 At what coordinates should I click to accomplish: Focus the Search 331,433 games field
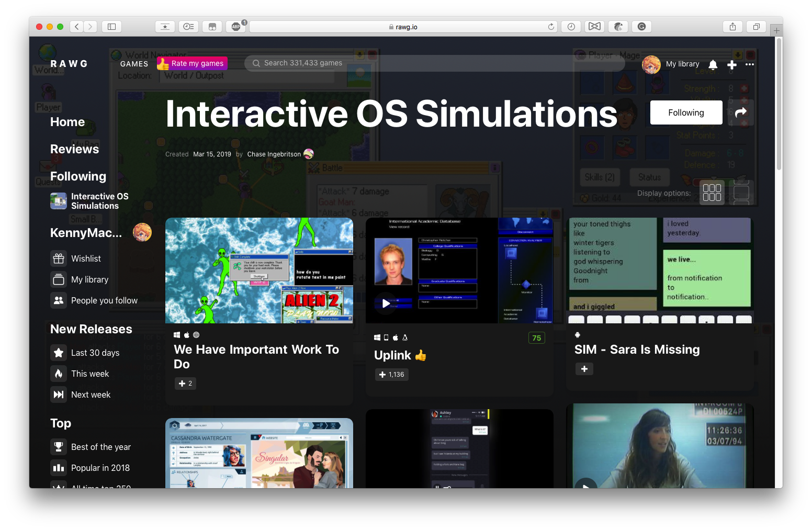tap(434, 63)
